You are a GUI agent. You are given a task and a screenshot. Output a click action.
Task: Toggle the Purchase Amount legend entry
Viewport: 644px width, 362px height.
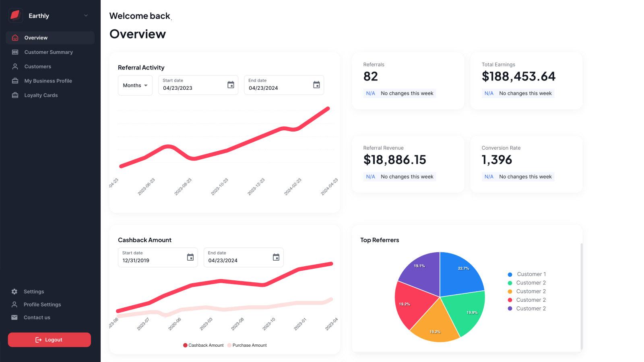click(x=247, y=345)
